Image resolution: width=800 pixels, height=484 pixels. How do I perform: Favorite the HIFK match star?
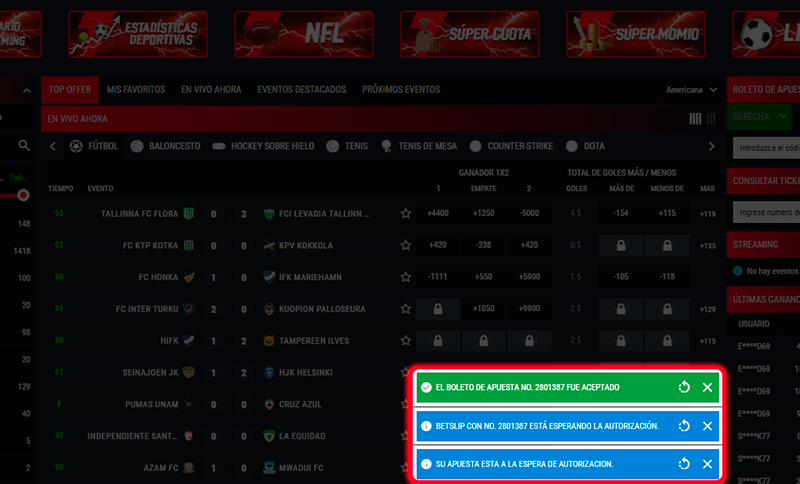(406, 341)
